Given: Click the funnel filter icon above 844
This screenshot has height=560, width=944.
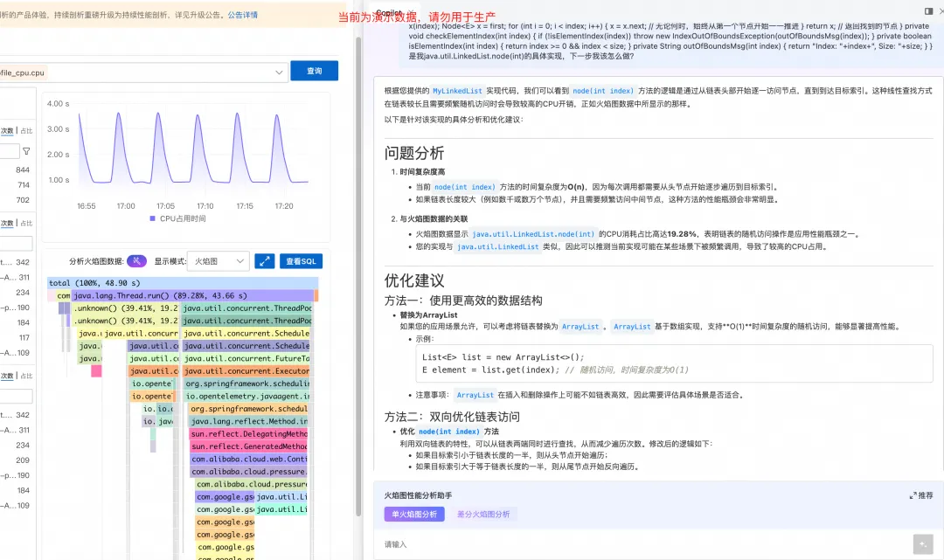Looking at the screenshot, I should pos(26,151).
